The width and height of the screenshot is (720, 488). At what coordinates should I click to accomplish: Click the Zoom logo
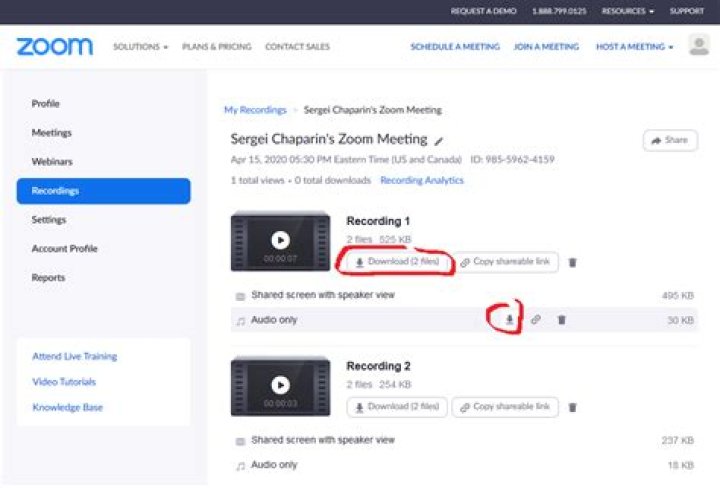pos(54,47)
